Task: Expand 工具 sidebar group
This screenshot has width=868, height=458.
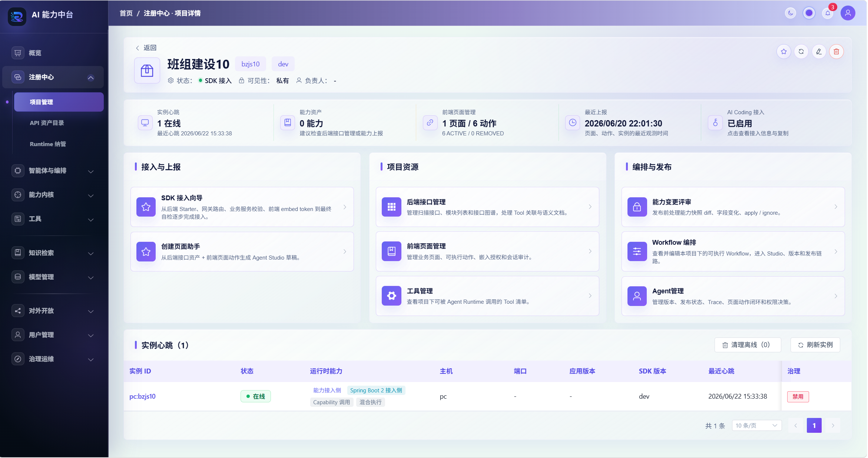Action: 53,219
